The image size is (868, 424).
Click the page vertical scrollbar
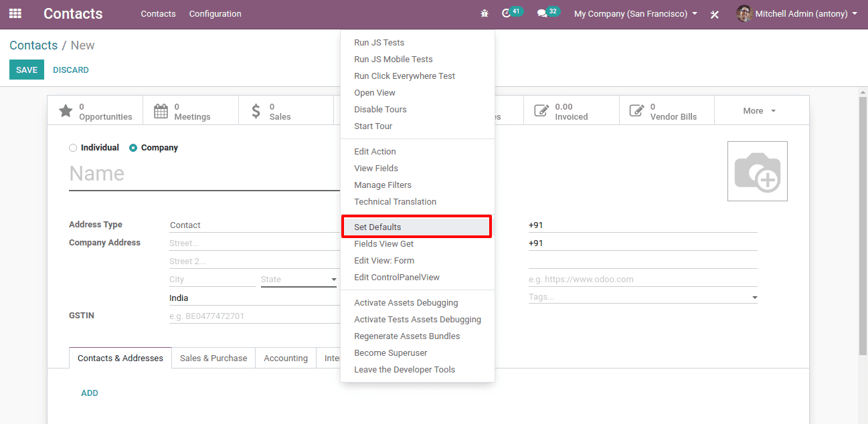tap(863, 227)
